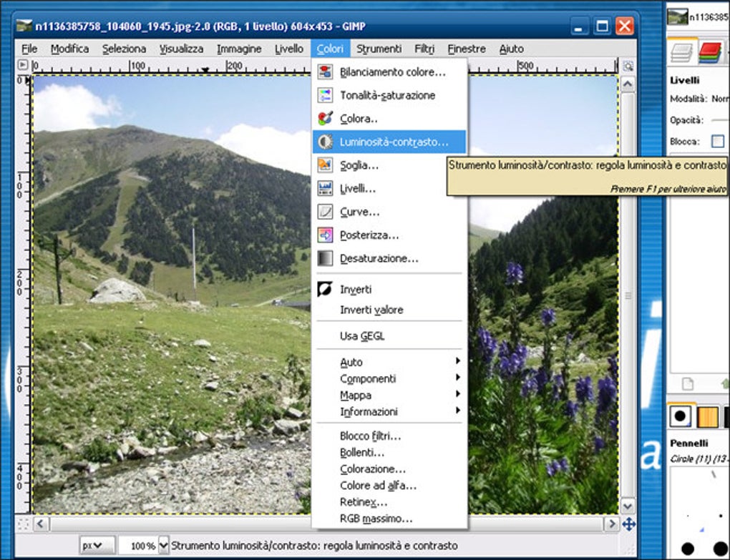Toggle the Blocca checkbox in Livelli panel
This screenshot has width=730, height=560.
(717, 141)
